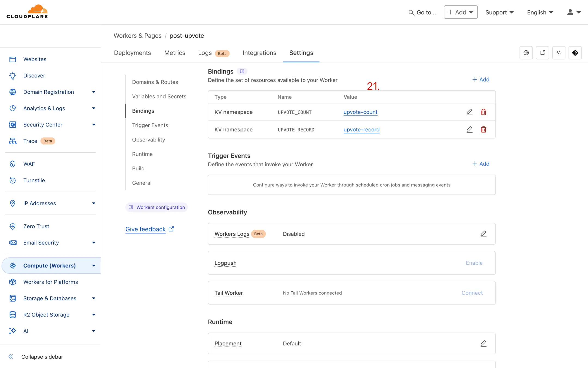Click the edit code icon
The width and height of the screenshot is (588, 368).
(559, 53)
